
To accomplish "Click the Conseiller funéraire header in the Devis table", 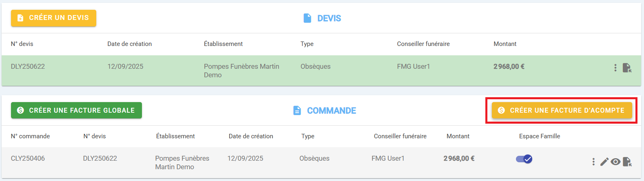I will pos(423,44).
